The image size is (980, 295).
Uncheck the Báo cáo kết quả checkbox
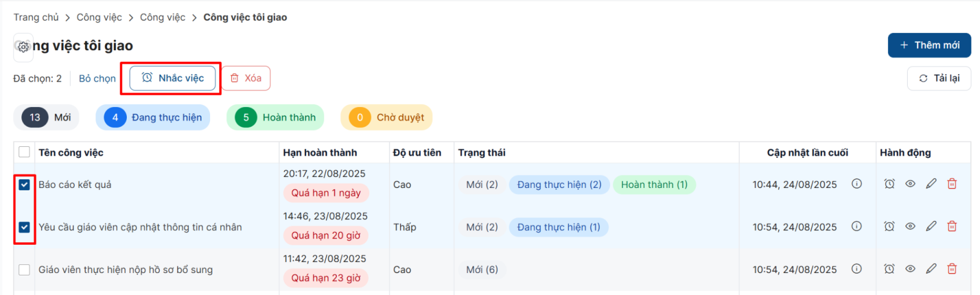[x=24, y=185]
